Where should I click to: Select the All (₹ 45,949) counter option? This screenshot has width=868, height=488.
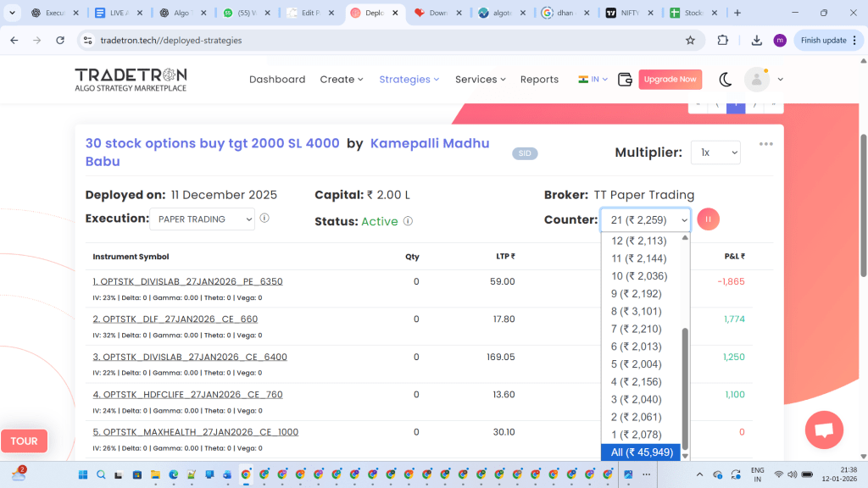click(x=642, y=452)
